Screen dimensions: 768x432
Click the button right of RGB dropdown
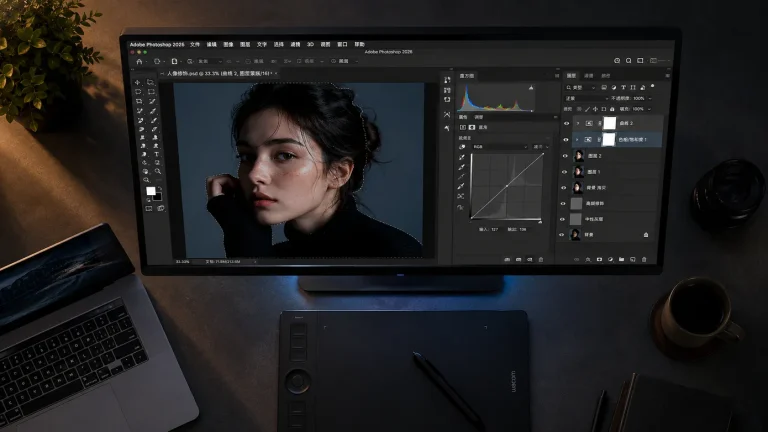coord(540,147)
